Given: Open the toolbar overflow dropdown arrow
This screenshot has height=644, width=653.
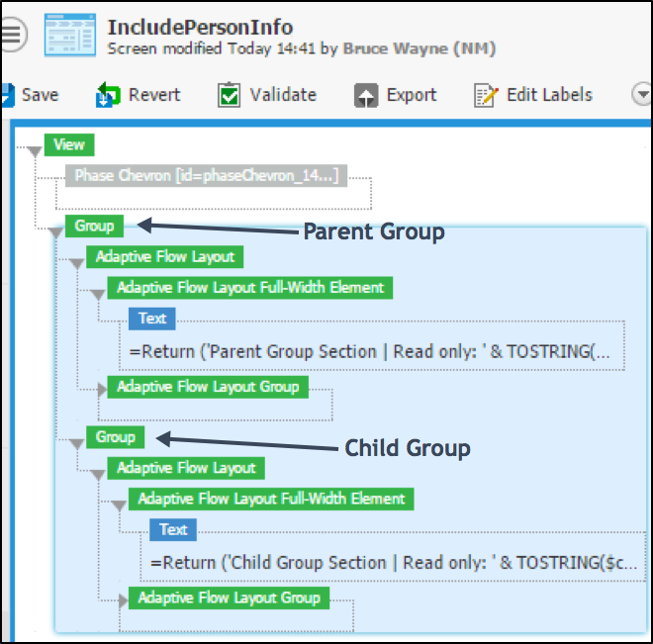Looking at the screenshot, I should (x=639, y=95).
